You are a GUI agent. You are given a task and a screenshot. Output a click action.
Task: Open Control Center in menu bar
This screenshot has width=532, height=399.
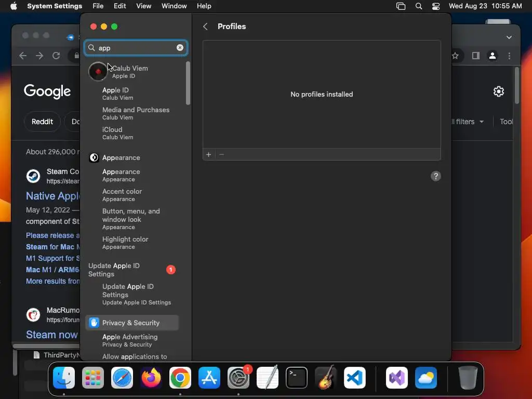436,6
